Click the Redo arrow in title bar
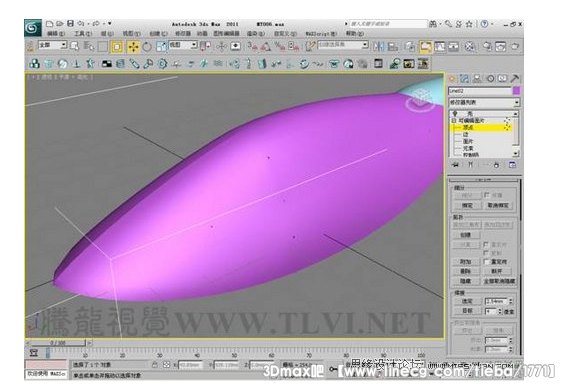This screenshot has height=388, width=584. [96, 24]
